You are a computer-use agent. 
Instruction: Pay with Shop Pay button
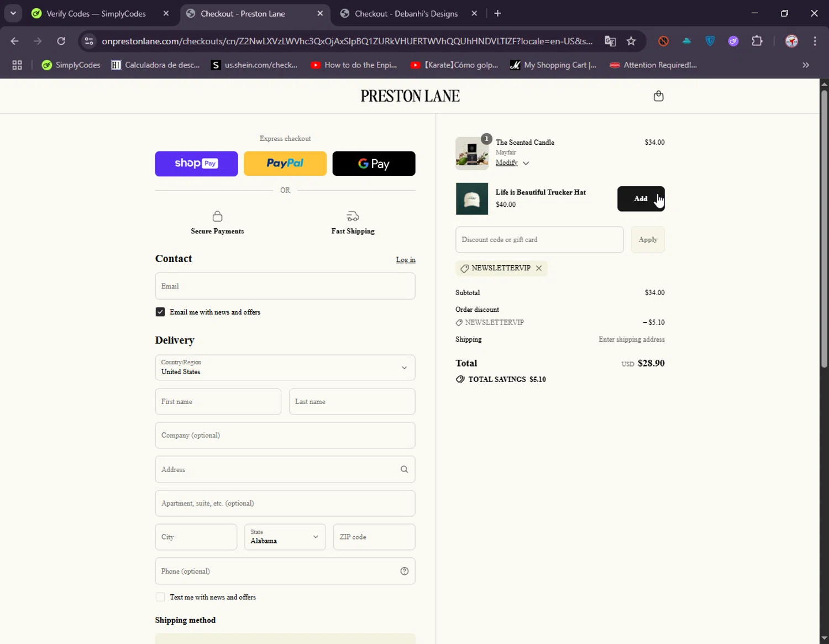pyautogui.click(x=196, y=164)
